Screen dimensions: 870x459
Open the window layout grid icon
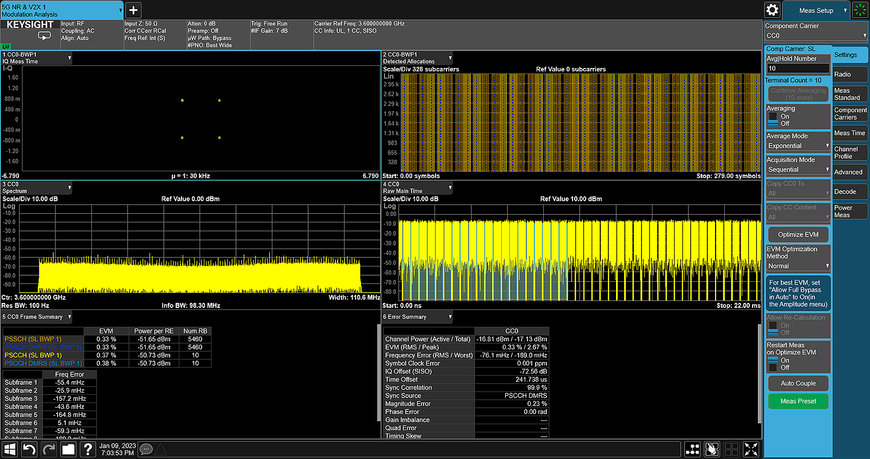pos(692,450)
